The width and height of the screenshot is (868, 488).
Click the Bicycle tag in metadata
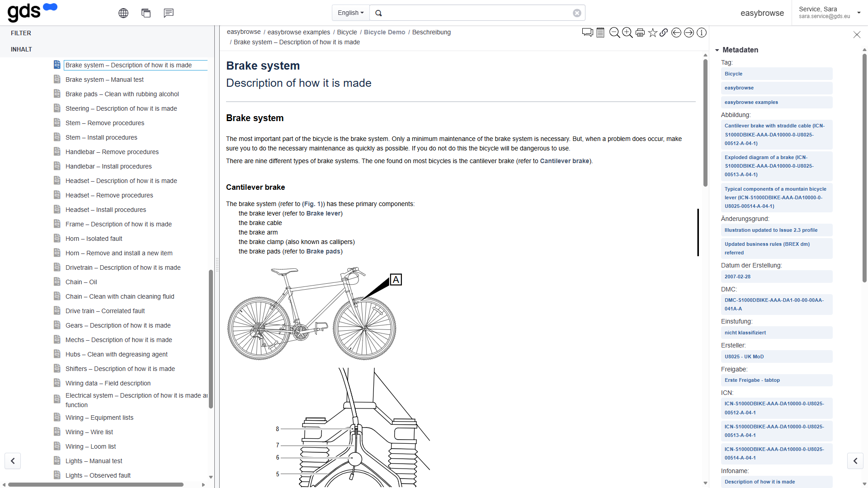pyautogui.click(x=777, y=74)
